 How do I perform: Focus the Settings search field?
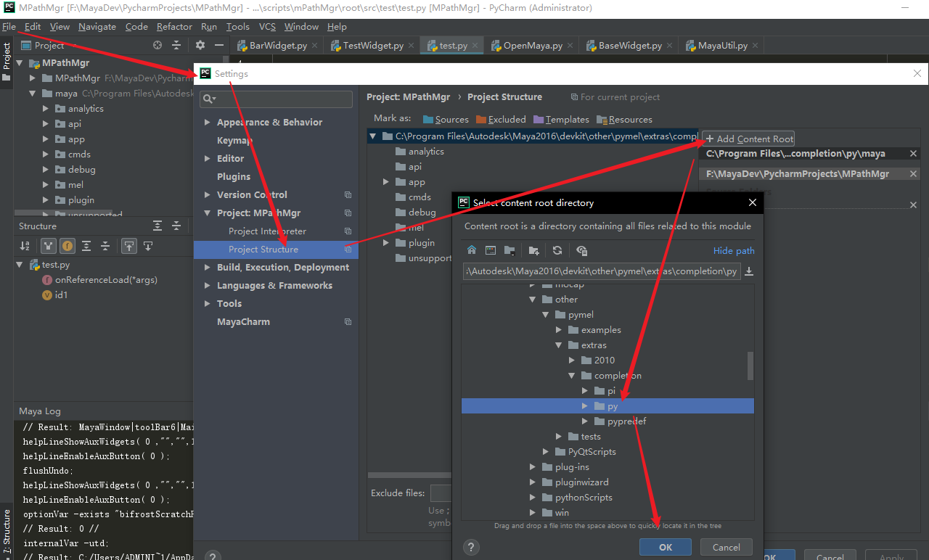tap(276, 99)
